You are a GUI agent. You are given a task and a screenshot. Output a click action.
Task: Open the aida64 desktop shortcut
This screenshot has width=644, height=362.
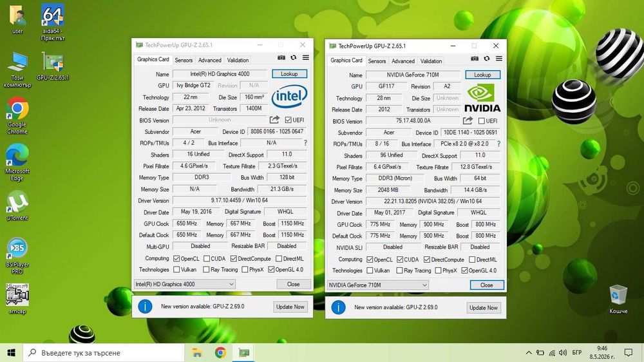pos(53,23)
